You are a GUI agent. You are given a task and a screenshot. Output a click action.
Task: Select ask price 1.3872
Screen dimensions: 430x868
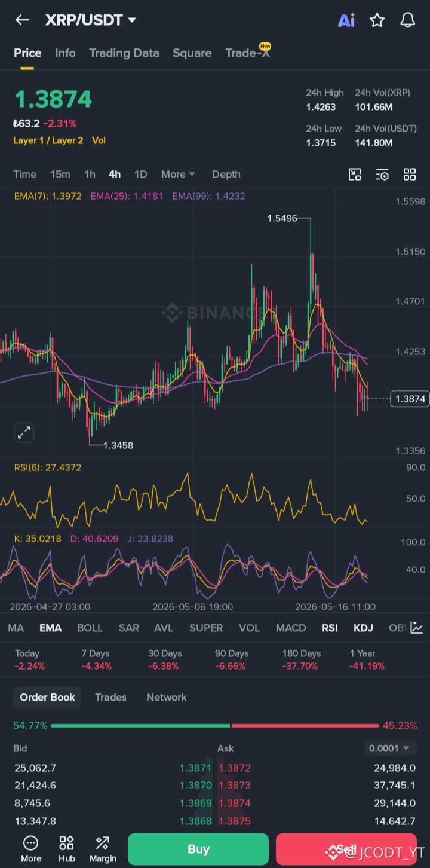pos(235,768)
